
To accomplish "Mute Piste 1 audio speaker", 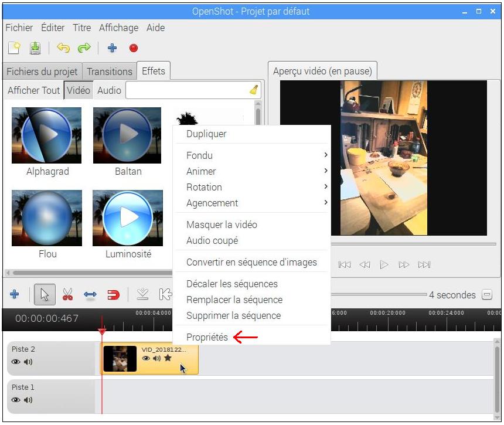I will pos(28,400).
